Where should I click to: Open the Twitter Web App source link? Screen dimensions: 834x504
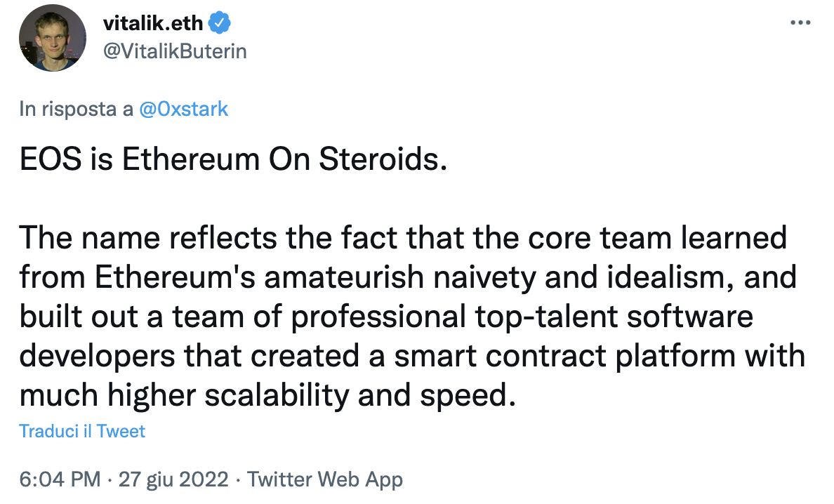[325, 479]
